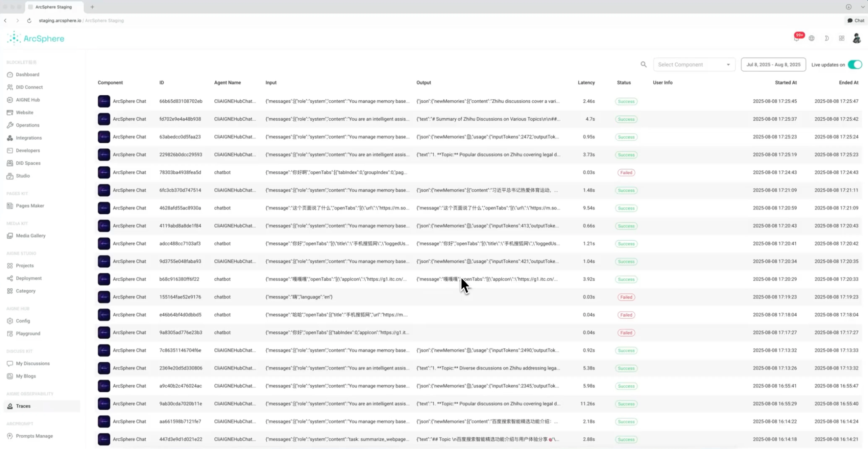Click the component thumbnail on row 6fc3cb370d747514
Screen dimensions: 868x449
[x=104, y=190]
